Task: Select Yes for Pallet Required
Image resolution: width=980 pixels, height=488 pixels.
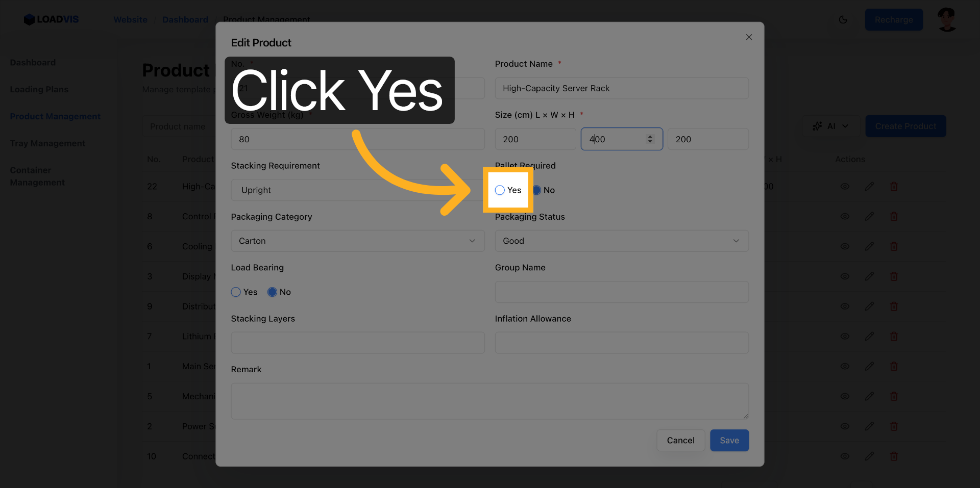Action: click(x=500, y=190)
